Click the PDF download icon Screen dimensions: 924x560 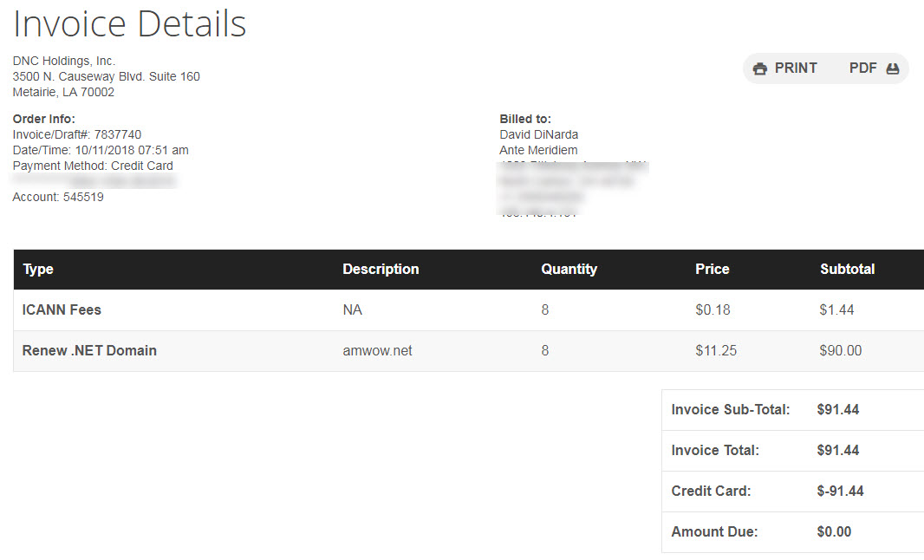click(893, 68)
